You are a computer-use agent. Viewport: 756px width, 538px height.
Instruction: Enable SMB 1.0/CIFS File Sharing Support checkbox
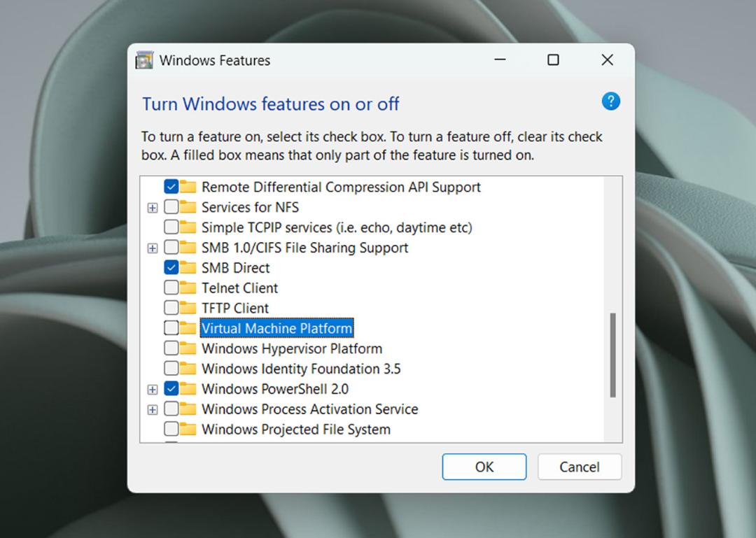coord(171,247)
